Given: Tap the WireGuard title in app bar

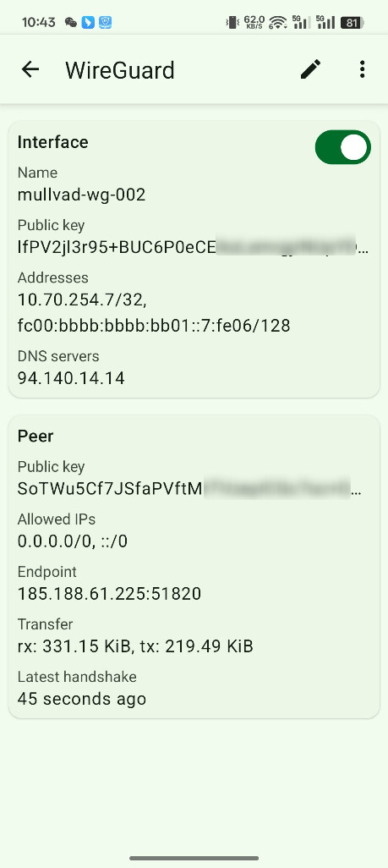Looking at the screenshot, I should [120, 70].
